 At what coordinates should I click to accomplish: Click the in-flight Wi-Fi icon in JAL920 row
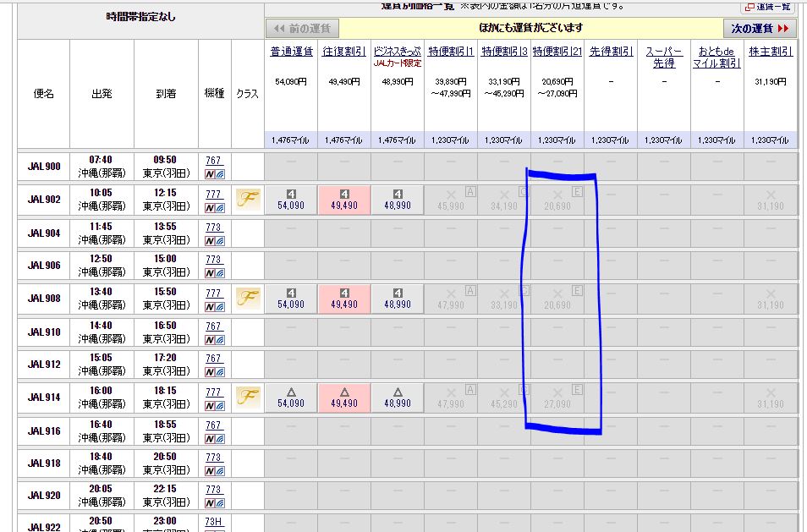(x=220, y=503)
